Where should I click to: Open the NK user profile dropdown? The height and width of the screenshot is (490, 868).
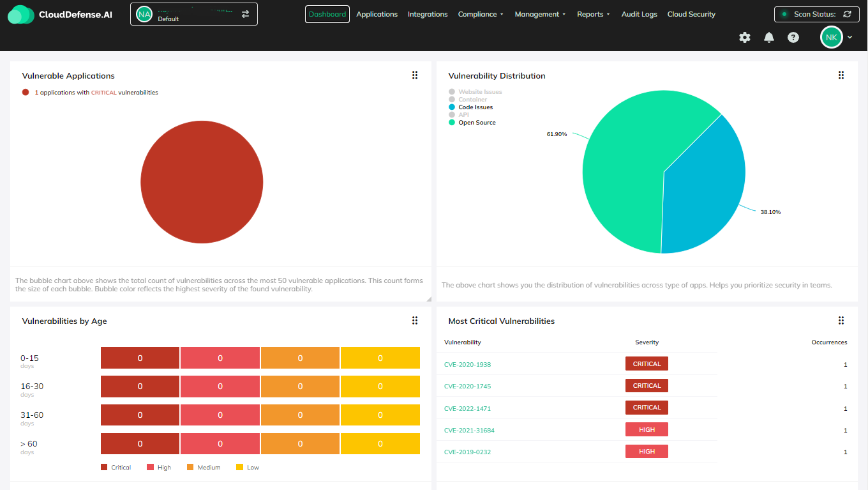point(836,38)
